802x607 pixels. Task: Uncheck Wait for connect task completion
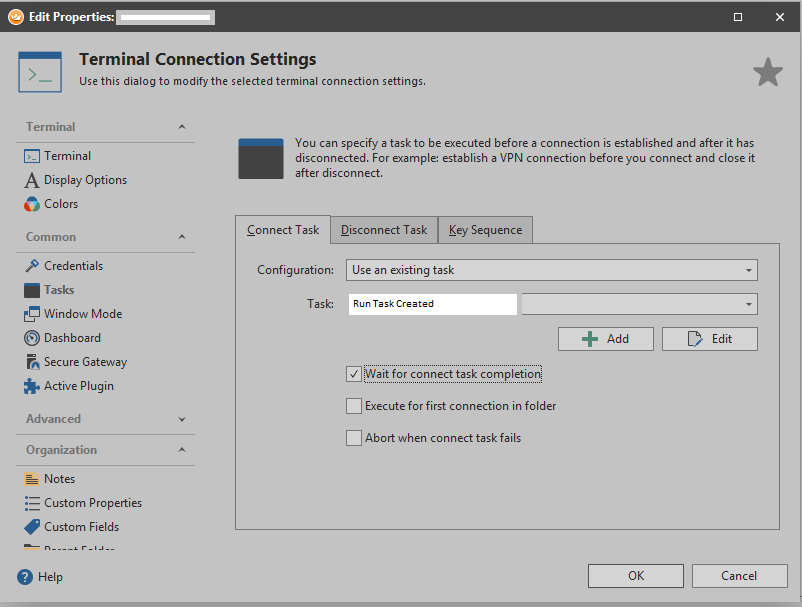tap(354, 374)
